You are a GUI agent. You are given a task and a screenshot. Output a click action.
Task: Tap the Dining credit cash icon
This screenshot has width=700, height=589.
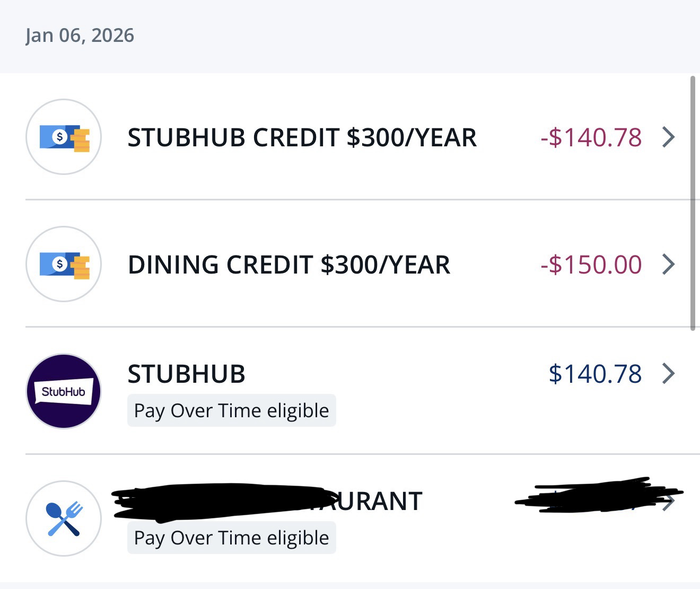(x=64, y=264)
